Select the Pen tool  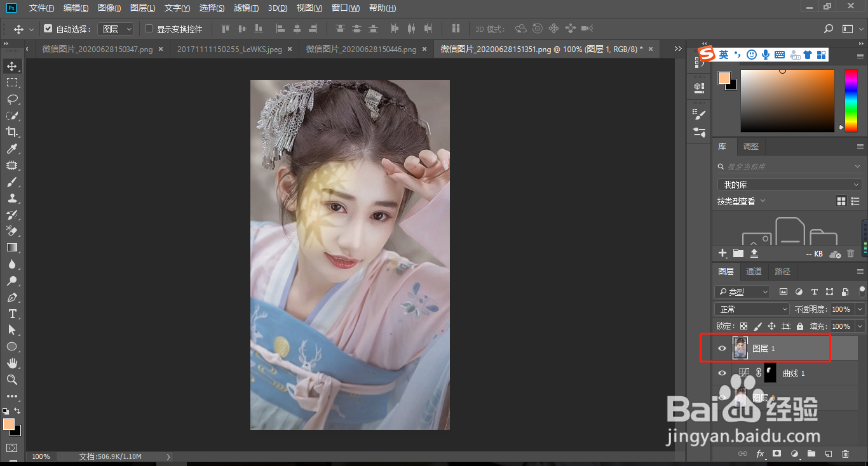tap(12, 297)
